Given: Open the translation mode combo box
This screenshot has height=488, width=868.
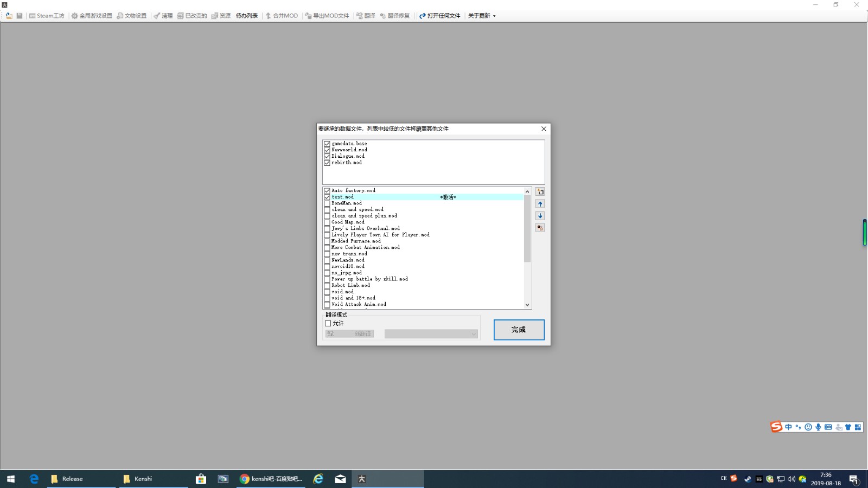Looking at the screenshot, I should pos(431,334).
